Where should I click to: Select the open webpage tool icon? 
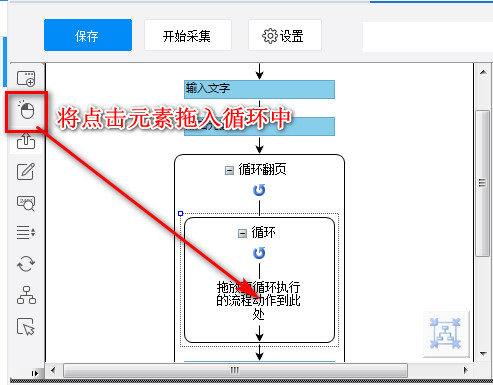click(x=26, y=79)
